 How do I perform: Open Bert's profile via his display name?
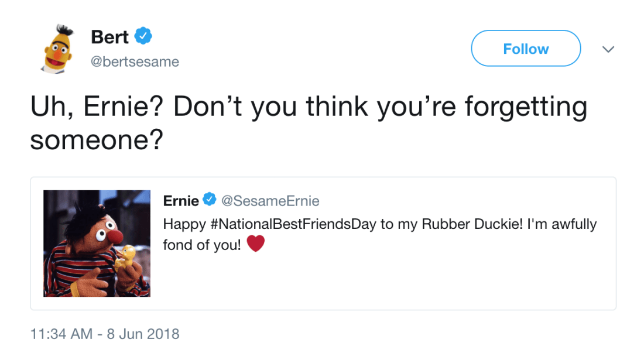110,37
